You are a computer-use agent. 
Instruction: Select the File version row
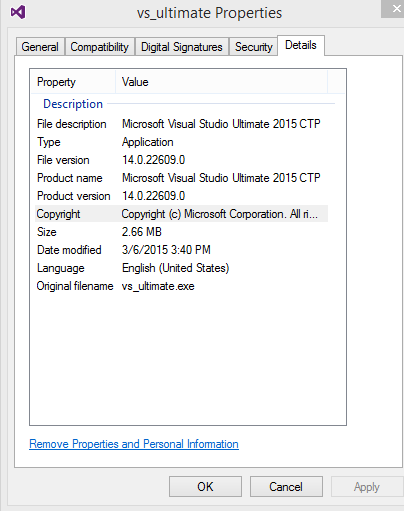[181, 160]
